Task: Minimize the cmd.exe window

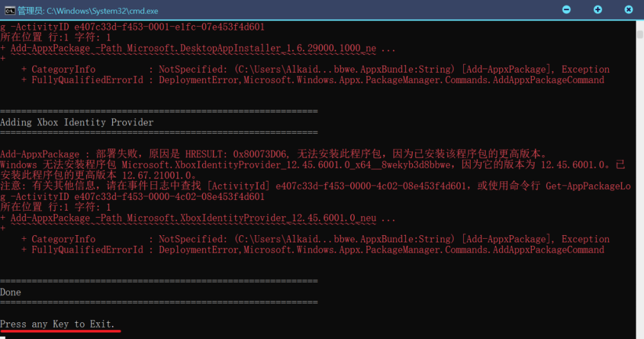Action: click(x=566, y=10)
